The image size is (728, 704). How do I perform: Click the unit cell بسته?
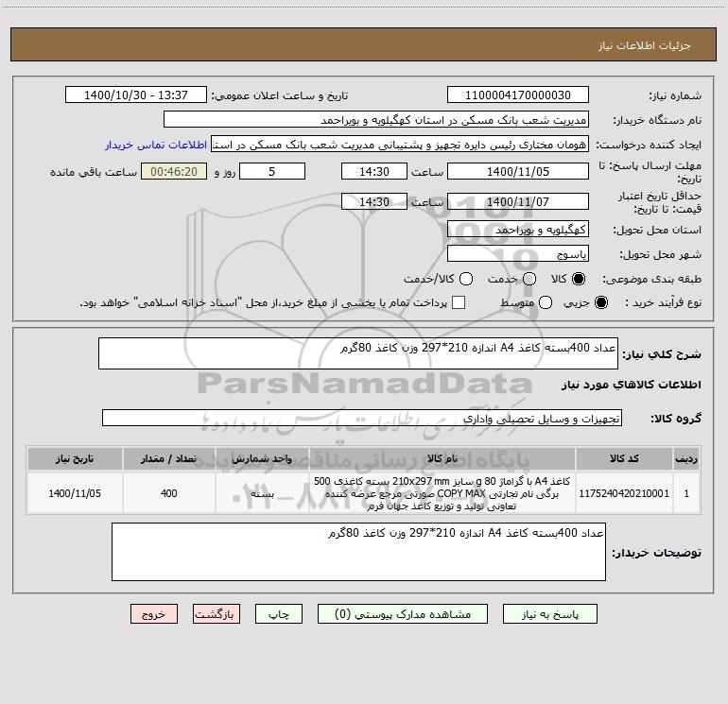coord(262,493)
